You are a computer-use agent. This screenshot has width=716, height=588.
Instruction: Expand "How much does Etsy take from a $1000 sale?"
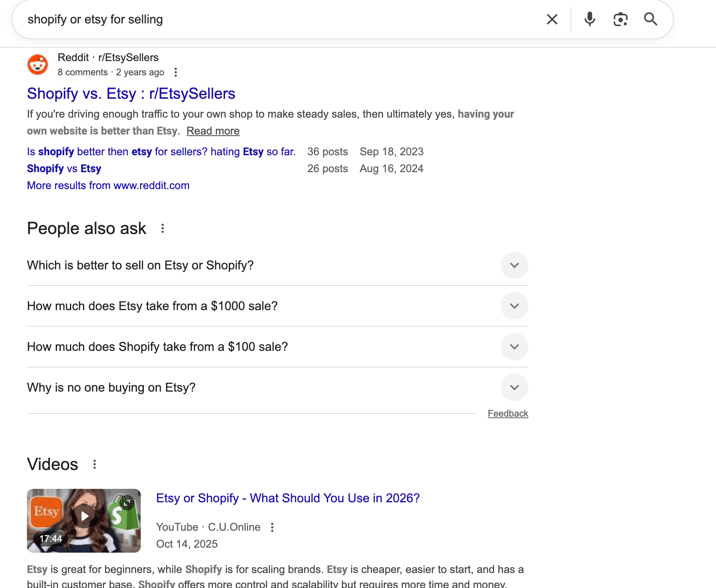click(x=514, y=306)
